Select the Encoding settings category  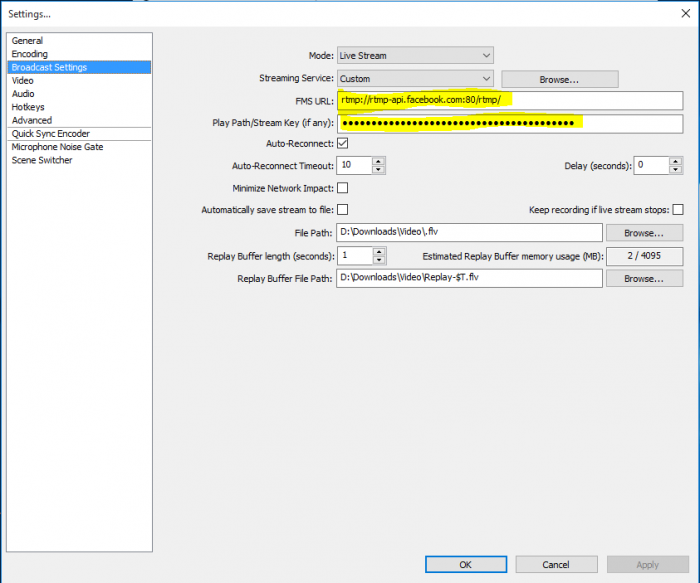tap(79, 54)
